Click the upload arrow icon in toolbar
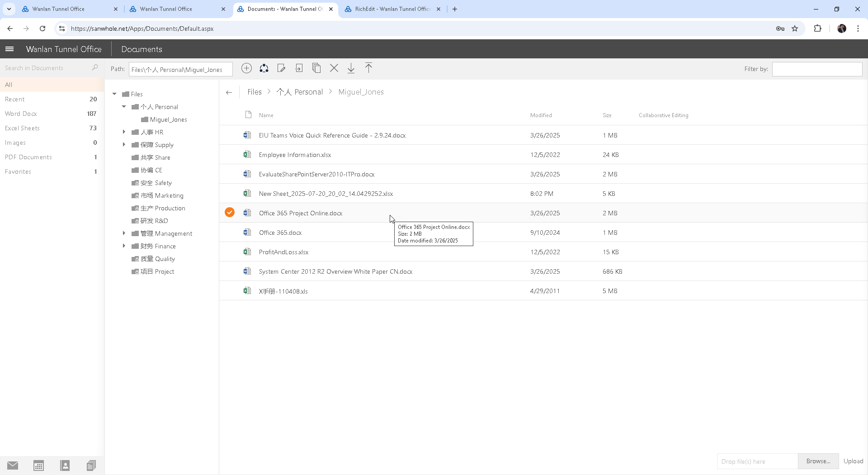Image resolution: width=868 pixels, height=475 pixels. (368, 68)
